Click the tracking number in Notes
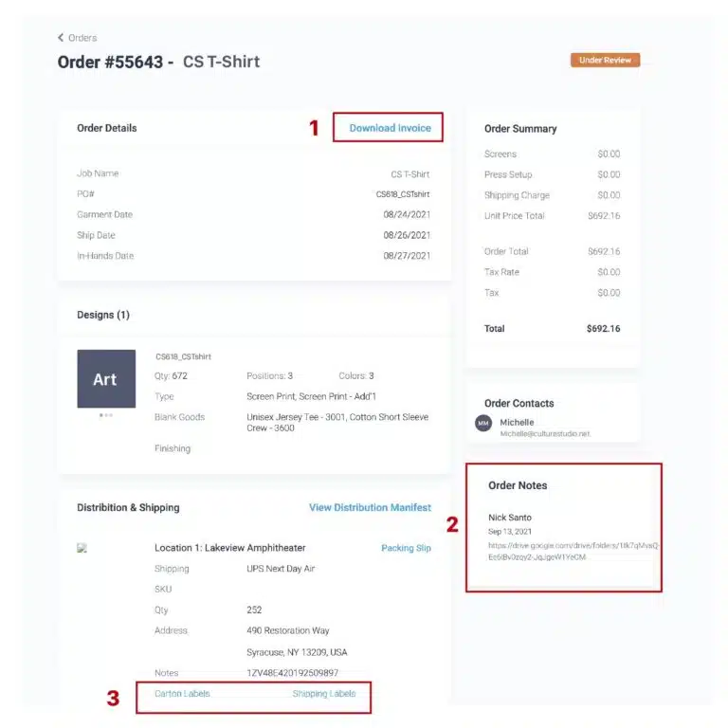Viewport: 728px width, 728px height. tap(293, 673)
